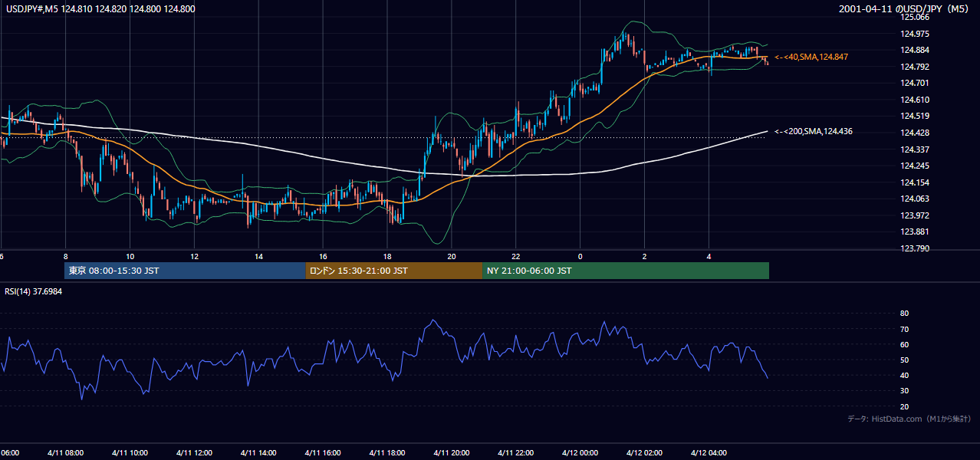Click the 4/11 10:00 bottom date label
The width and height of the screenshot is (980, 460).
click(x=130, y=452)
